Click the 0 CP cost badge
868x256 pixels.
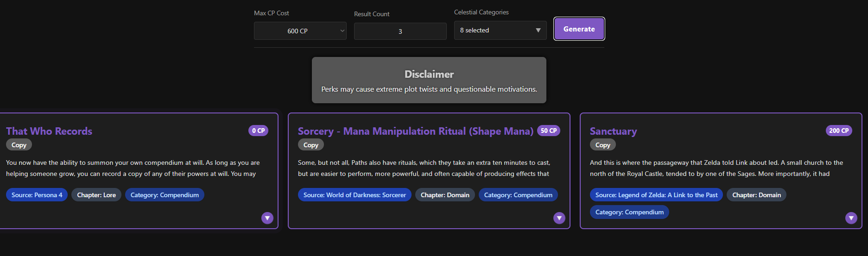click(258, 131)
